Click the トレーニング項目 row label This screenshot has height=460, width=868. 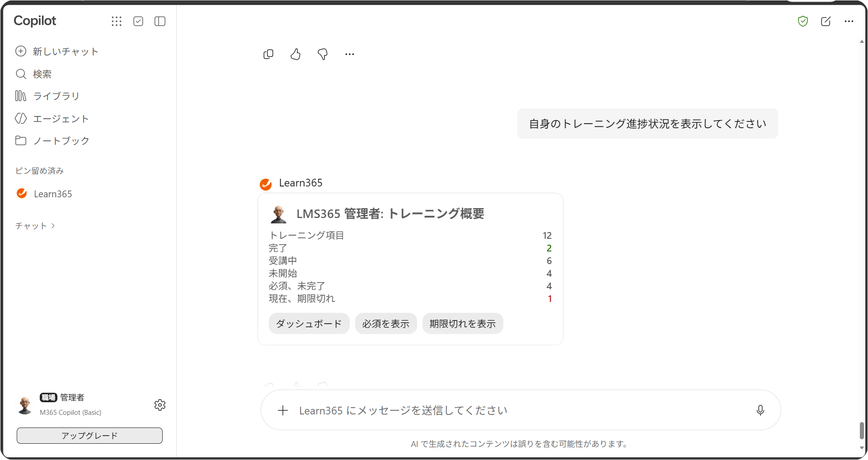[x=306, y=236]
